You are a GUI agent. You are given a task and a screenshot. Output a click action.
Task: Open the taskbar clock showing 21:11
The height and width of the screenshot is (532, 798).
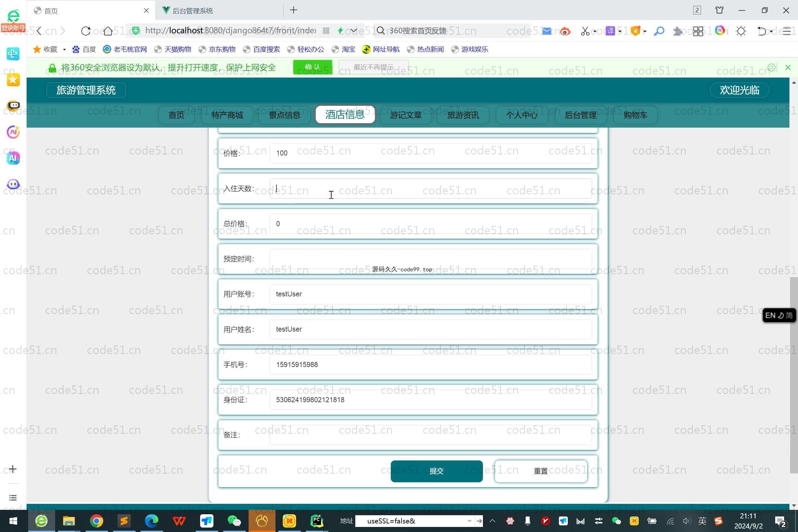click(x=748, y=521)
